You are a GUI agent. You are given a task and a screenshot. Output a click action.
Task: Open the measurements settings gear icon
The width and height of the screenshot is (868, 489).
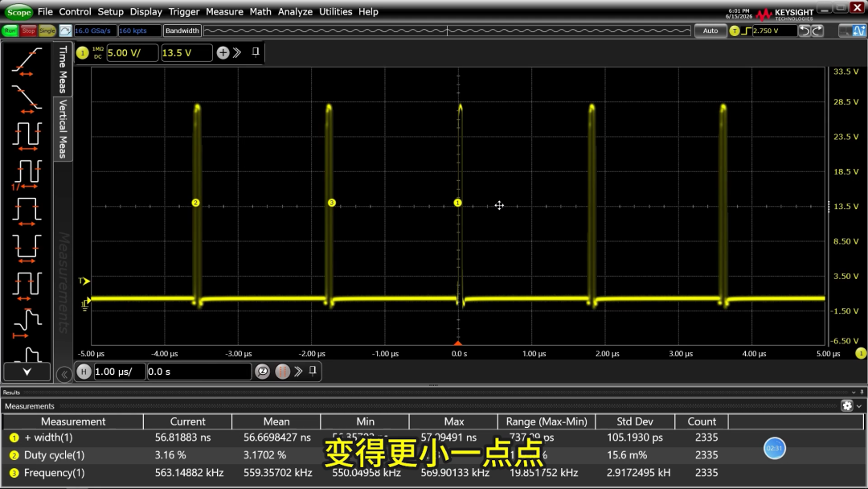[846, 406]
